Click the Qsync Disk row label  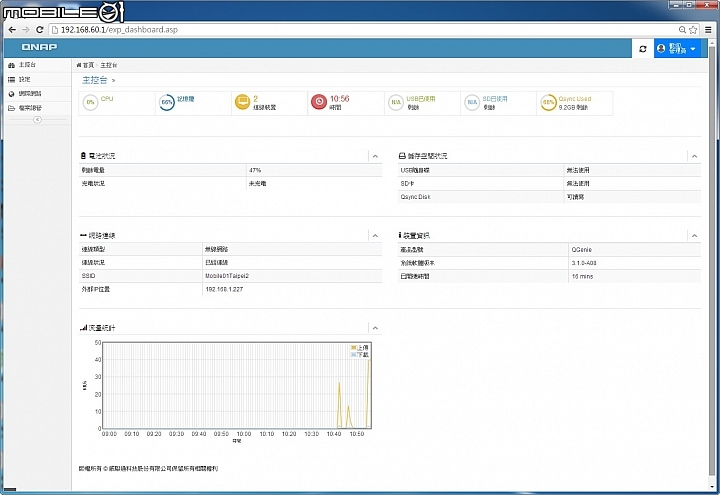click(x=416, y=197)
